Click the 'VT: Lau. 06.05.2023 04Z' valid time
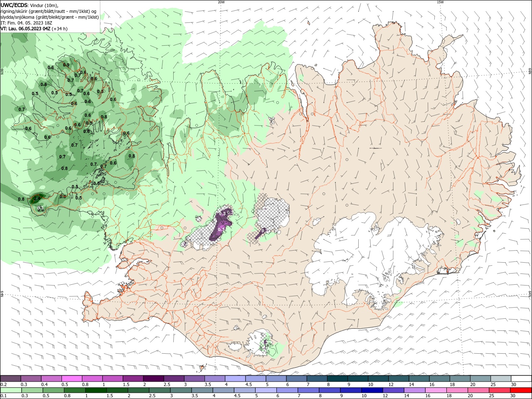This screenshot has height=399, width=532. click(x=25, y=29)
